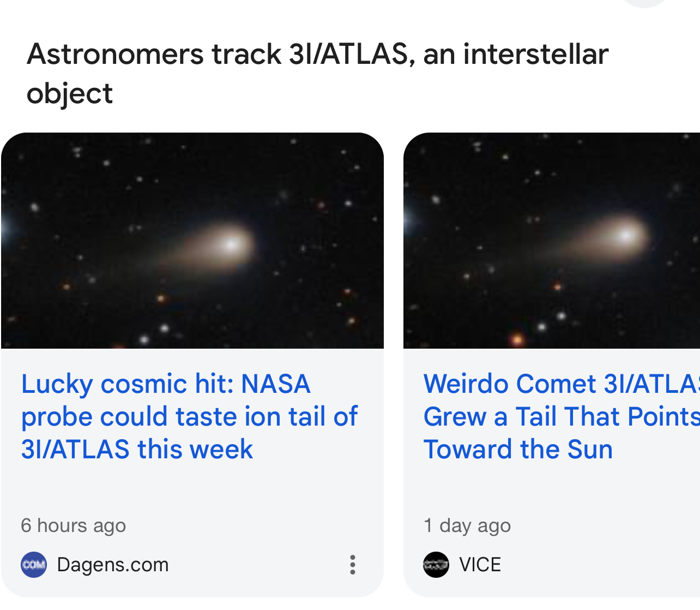Click the VICE source name
The width and height of the screenshot is (700, 610).
pos(480,565)
